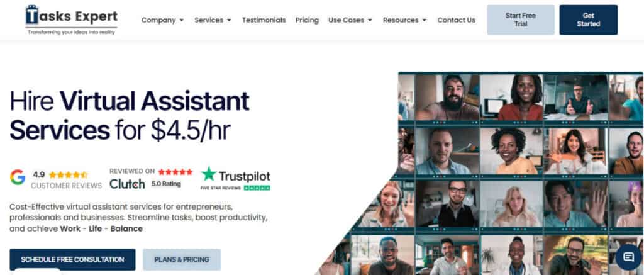This screenshot has height=275, width=644.
Task: Navigate to Contact Us
Action: (x=456, y=20)
